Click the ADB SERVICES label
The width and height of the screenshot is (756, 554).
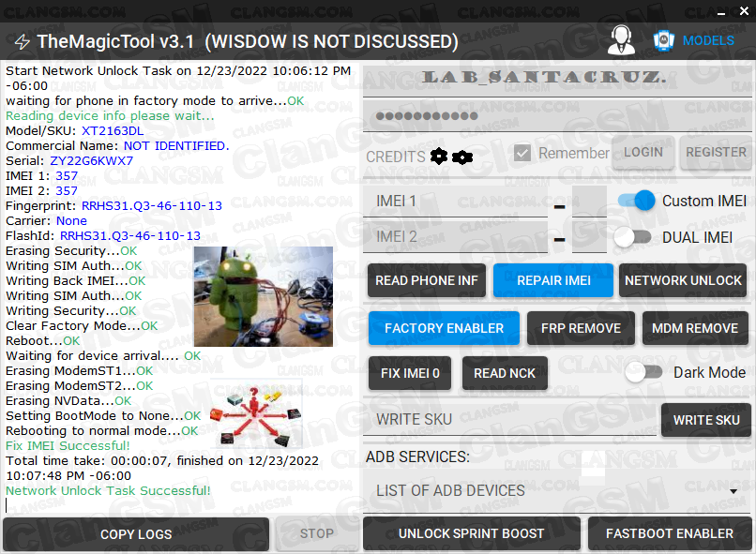pos(417,457)
